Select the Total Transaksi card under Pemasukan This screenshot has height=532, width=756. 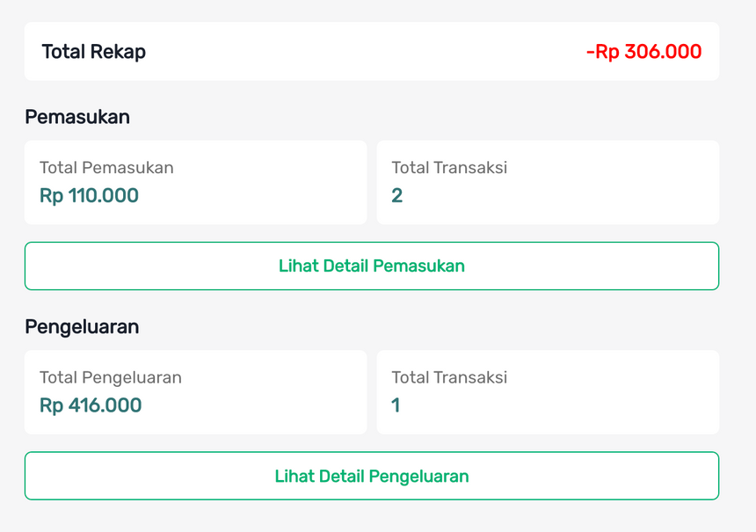click(x=548, y=182)
